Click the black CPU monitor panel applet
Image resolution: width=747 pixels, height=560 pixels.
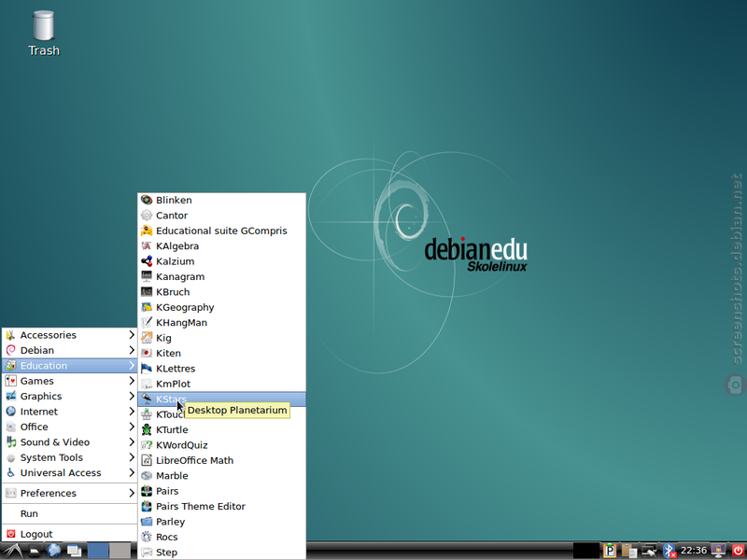(586, 551)
